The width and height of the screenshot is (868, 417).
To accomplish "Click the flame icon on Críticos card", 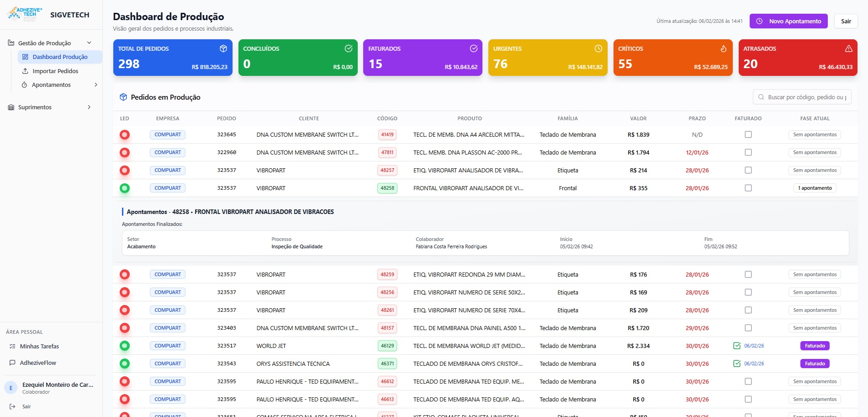I will pos(724,48).
